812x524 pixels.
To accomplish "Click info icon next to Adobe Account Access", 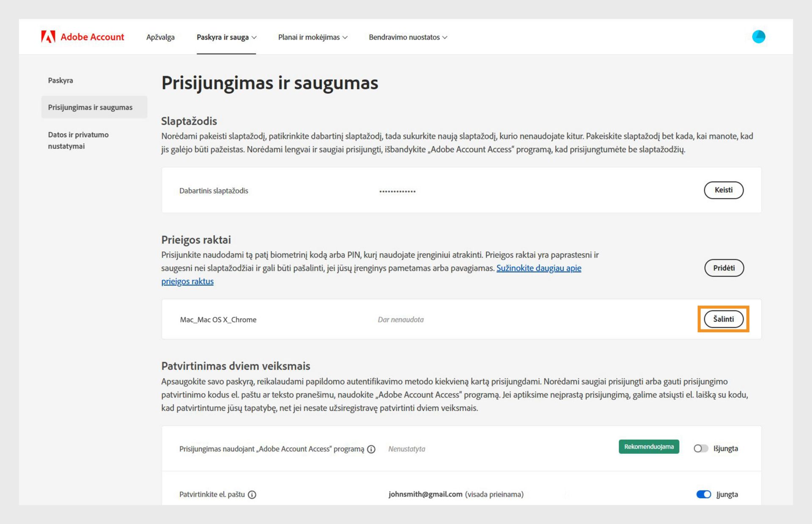I will 371,449.
